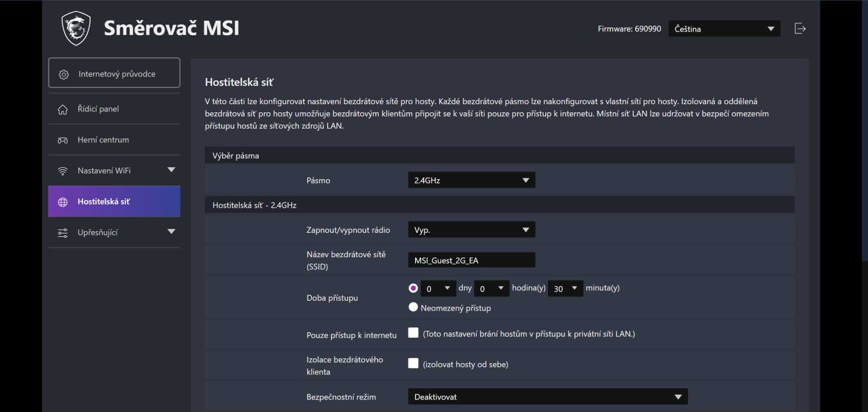868x412 pixels.
Task: Enable Pouze přístup k internetu checkbox
Action: coord(413,333)
